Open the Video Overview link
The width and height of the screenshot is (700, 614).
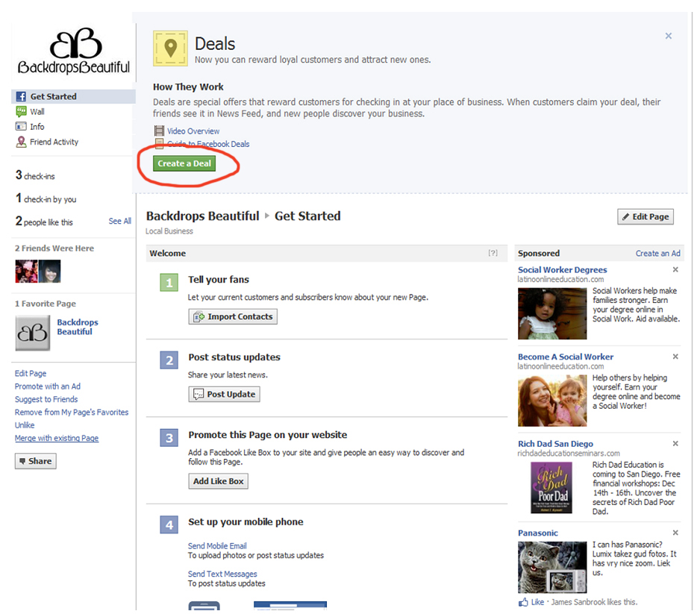[193, 131]
